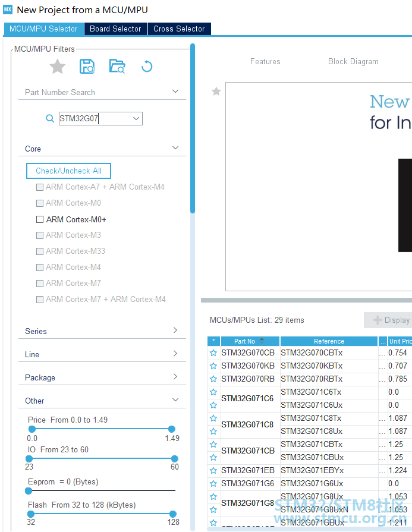Click the IO maximum slider handle
Image resolution: width=412 pixels, height=532 pixels.
click(x=174, y=458)
